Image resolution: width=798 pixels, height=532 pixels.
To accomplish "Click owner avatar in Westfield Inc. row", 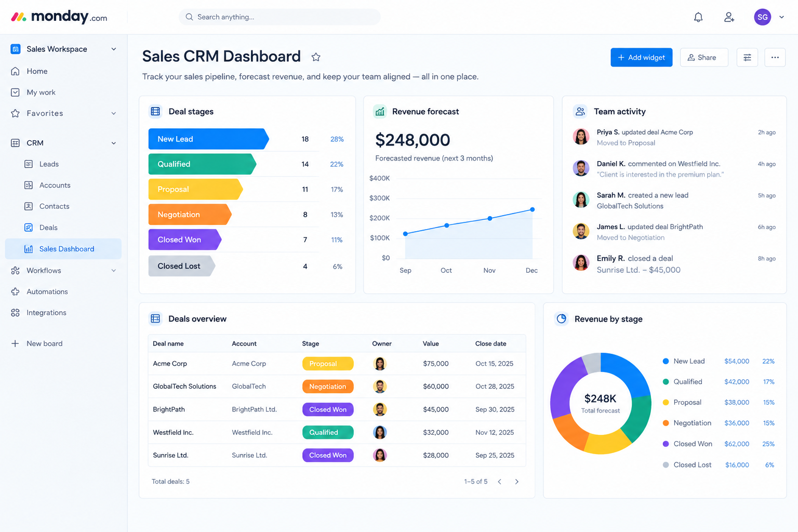I will [x=380, y=432].
